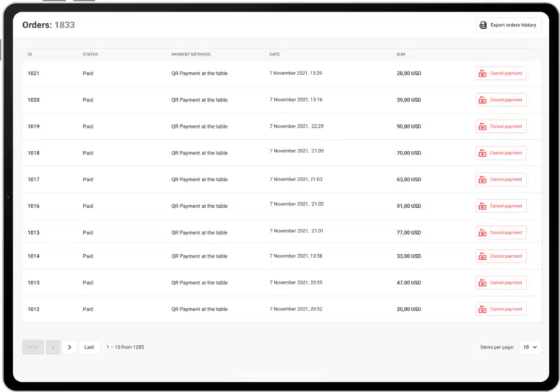
Task: Click cancel payment icon for order 1018
Action: 483,153
